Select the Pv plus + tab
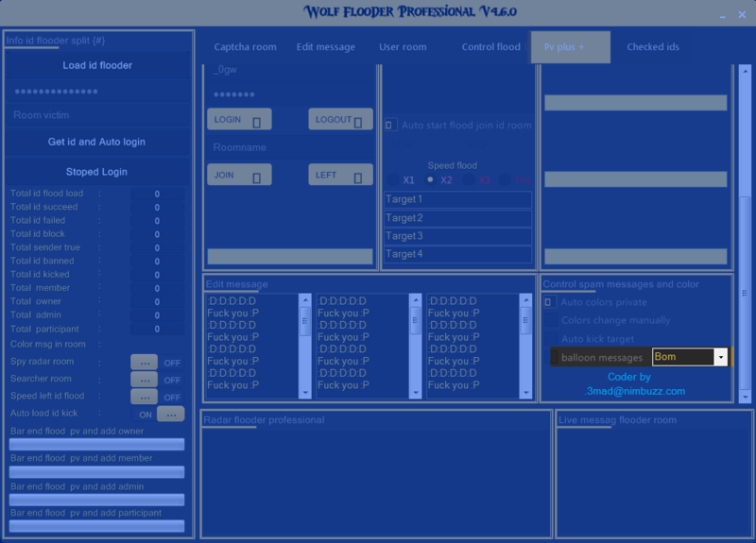The image size is (756, 543). click(570, 47)
